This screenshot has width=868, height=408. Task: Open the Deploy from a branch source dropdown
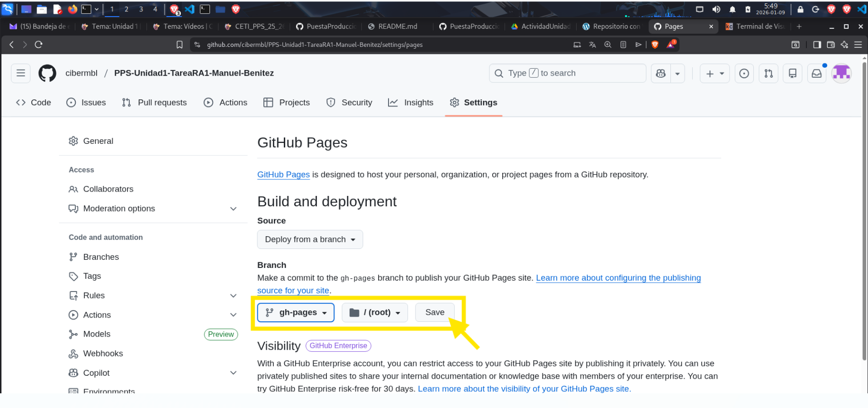click(x=310, y=239)
